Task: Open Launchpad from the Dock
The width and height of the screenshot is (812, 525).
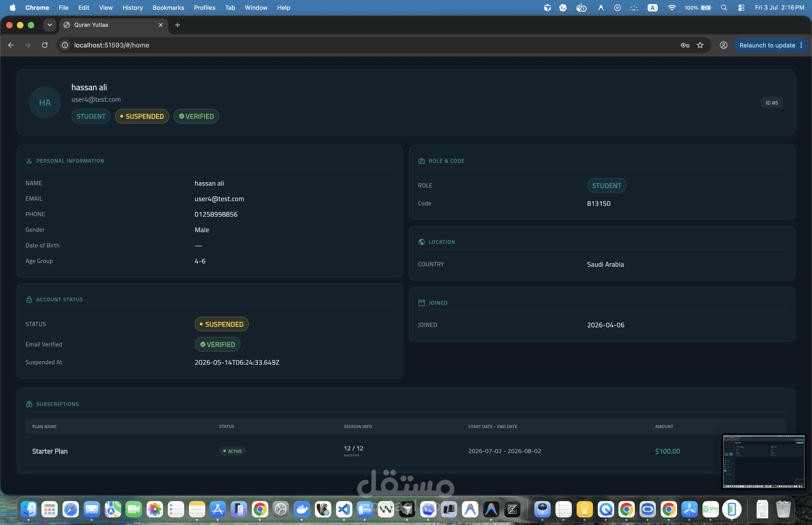Action: tap(50, 509)
